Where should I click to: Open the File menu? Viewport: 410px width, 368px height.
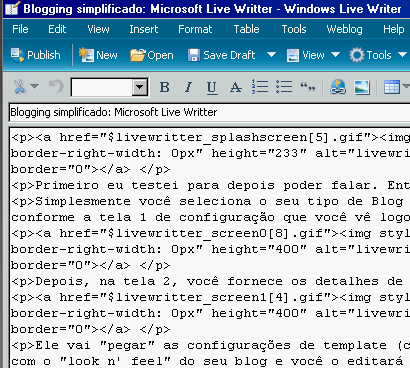tap(20, 29)
